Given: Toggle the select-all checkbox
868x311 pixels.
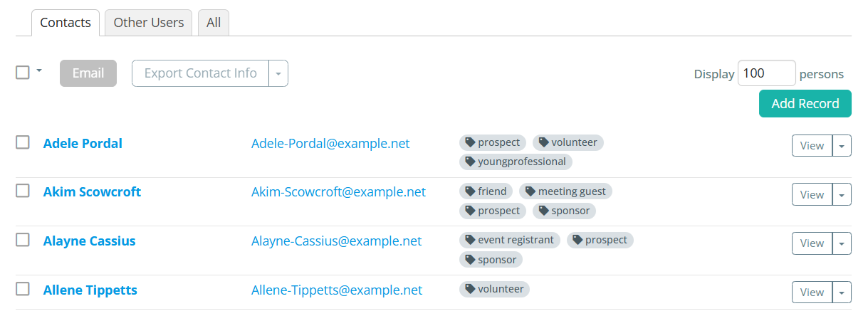Looking at the screenshot, I should [23, 73].
